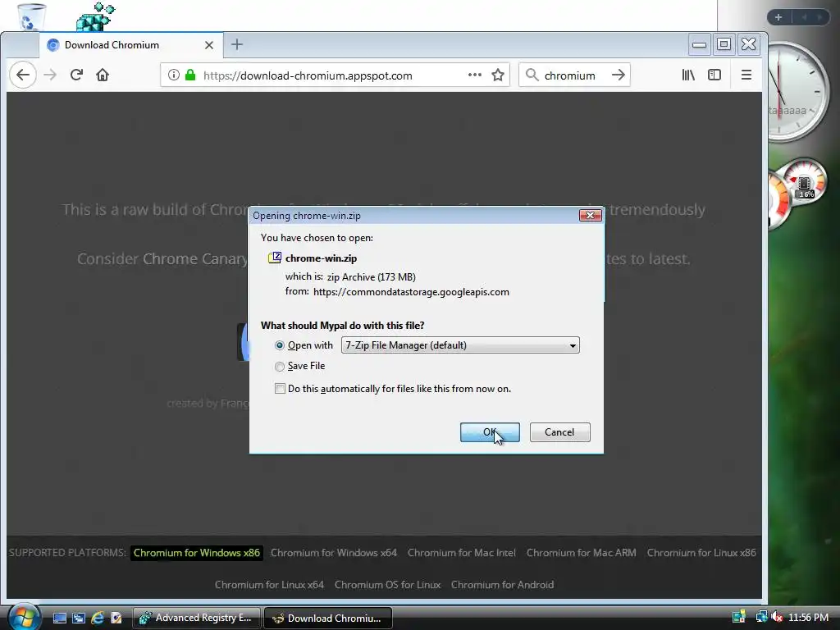Viewport: 840px width, 630px height.
Task: Go back with the browser back arrow
Action: pyautogui.click(x=22, y=75)
